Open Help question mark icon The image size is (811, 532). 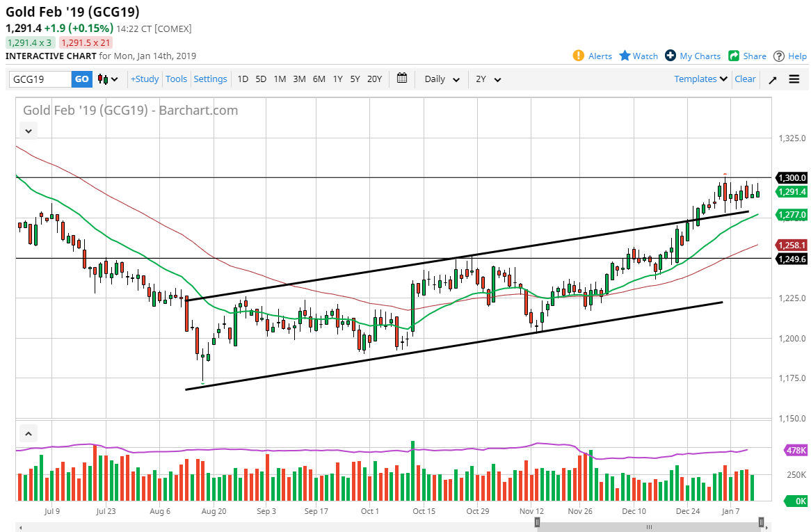click(779, 56)
